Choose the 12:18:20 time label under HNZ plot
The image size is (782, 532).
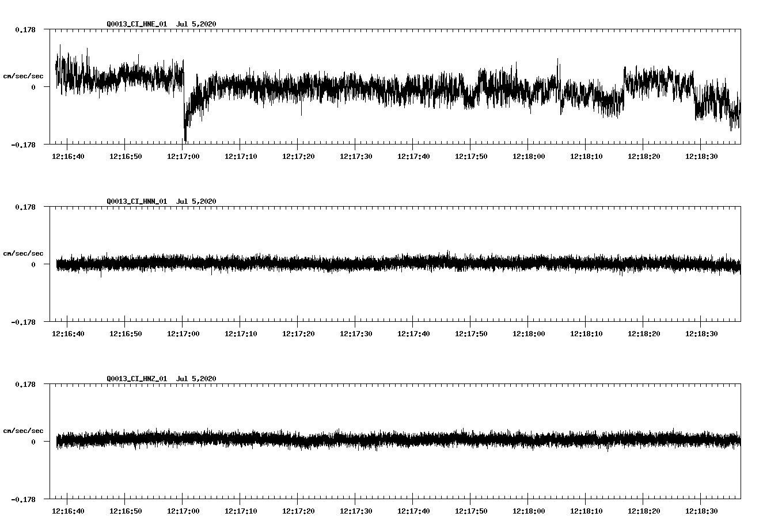pyautogui.click(x=644, y=511)
